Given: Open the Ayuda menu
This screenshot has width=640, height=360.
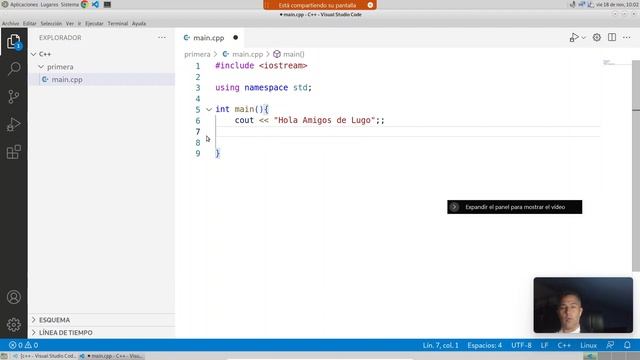Looking at the screenshot, I should pyautogui.click(x=139, y=24).
